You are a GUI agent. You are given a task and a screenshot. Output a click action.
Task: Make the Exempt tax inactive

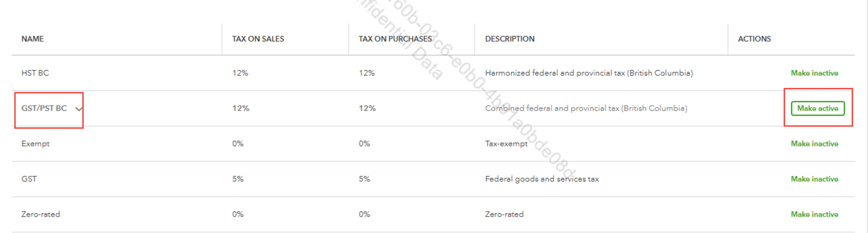[814, 144]
